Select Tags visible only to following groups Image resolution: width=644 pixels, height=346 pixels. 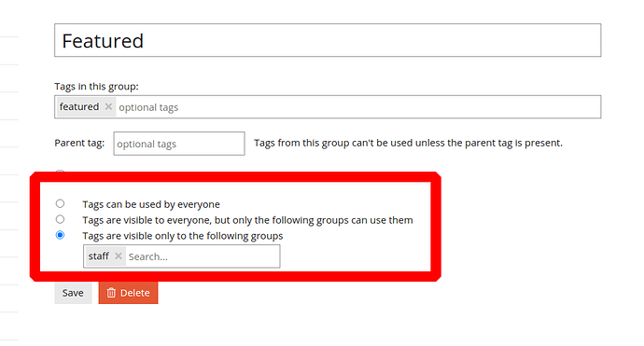[60, 235]
